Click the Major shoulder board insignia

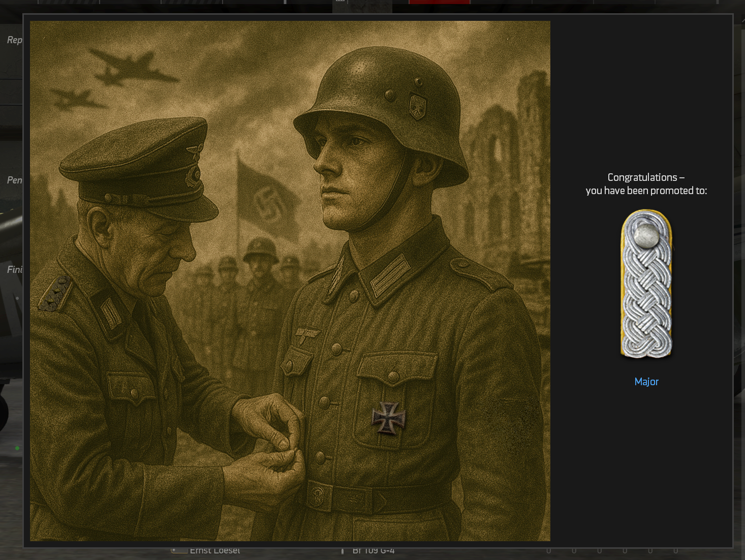pyautogui.click(x=646, y=284)
